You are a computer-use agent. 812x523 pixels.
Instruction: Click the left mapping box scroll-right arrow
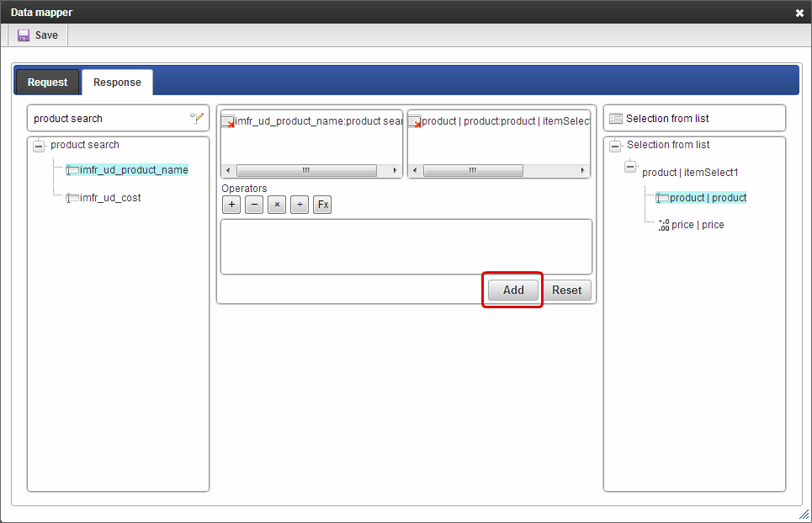(x=395, y=170)
